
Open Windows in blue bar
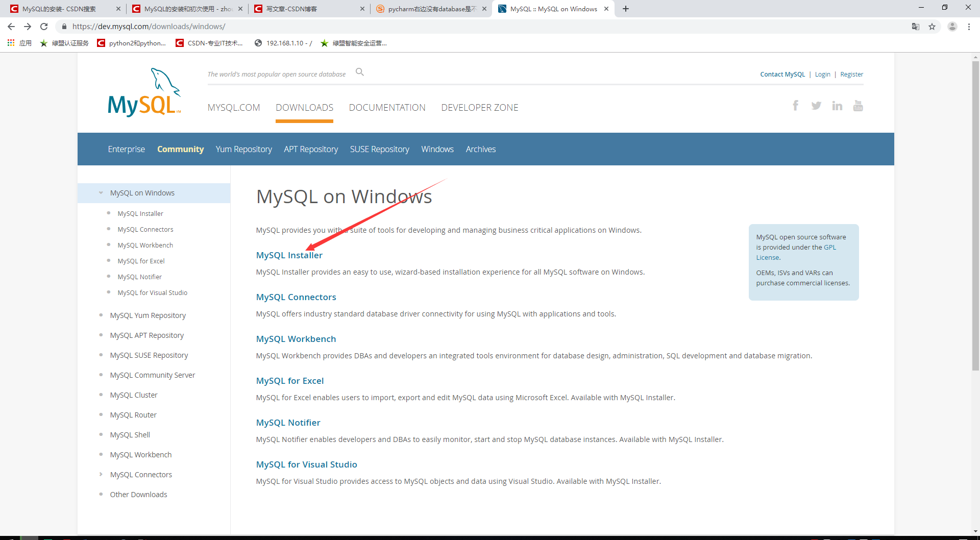coord(437,149)
